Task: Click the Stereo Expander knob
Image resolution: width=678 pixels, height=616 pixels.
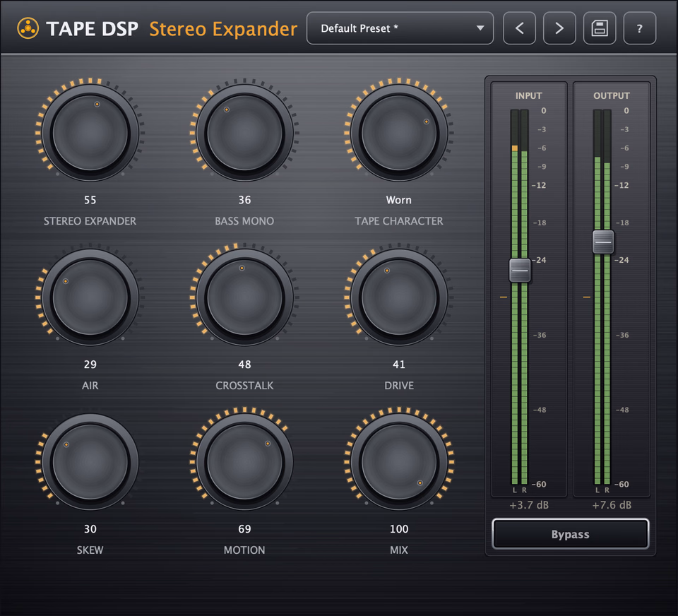Action: tap(90, 133)
